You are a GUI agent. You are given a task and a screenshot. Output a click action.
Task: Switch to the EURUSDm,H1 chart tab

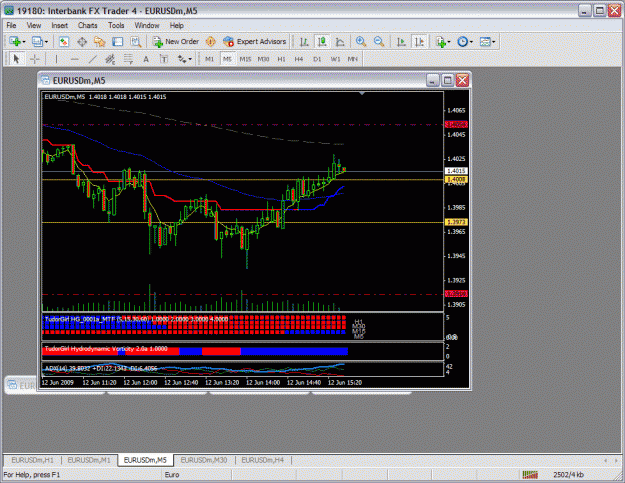32,460
